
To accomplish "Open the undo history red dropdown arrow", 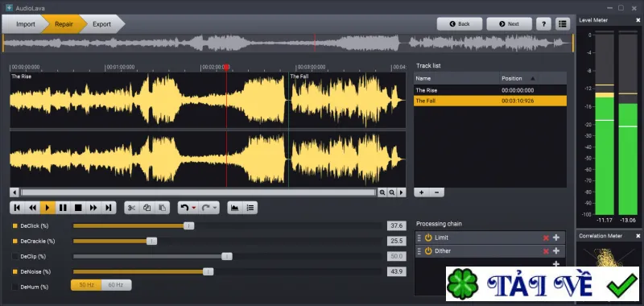I will (194, 209).
